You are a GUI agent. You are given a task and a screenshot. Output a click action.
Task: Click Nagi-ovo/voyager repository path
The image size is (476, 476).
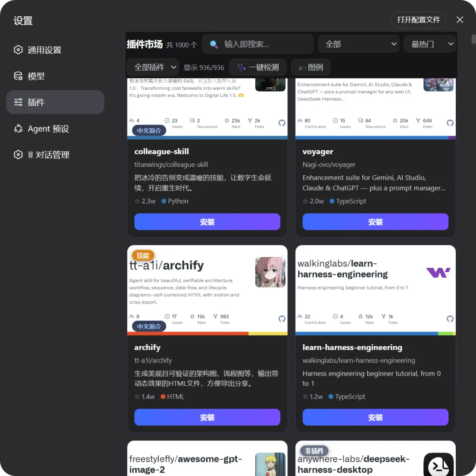point(329,165)
